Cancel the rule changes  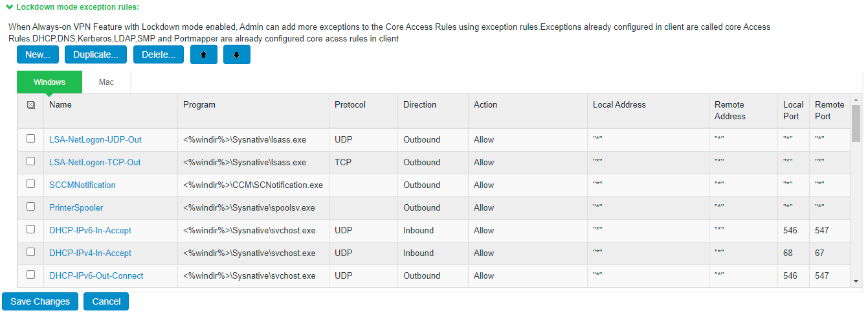click(x=106, y=301)
